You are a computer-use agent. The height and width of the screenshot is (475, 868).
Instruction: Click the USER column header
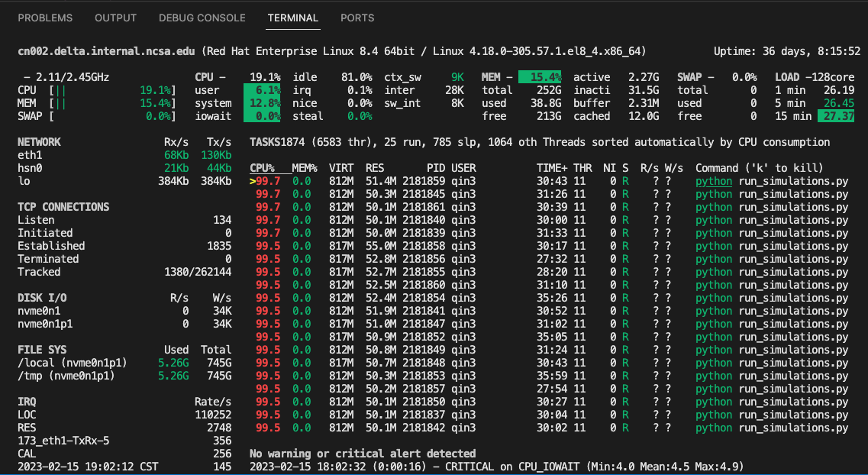[x=463, y=167]
